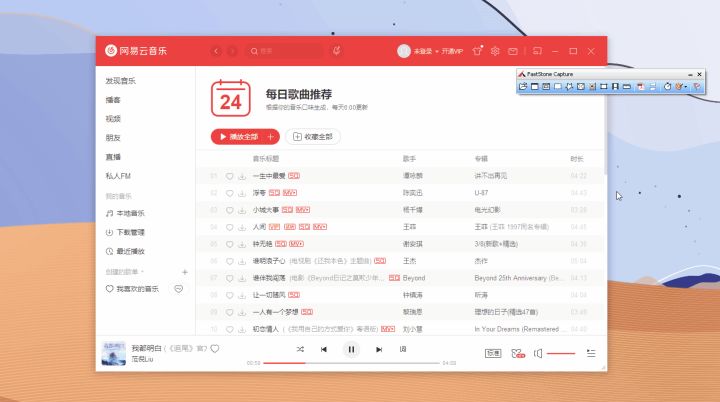Image resolution: width=720 pixels, height=402 pixels.
Task: FastStone: capture window or object icon
Action: click(546, 86)
